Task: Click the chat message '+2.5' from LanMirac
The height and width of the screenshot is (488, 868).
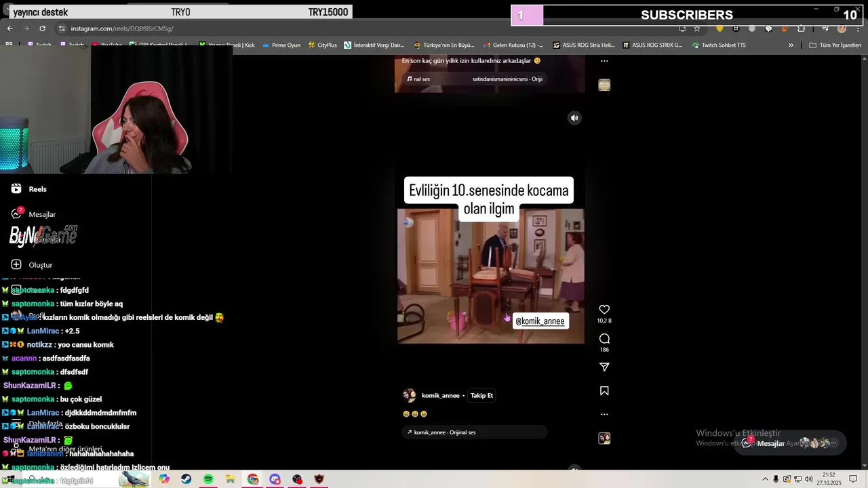Action: point(71,331)
